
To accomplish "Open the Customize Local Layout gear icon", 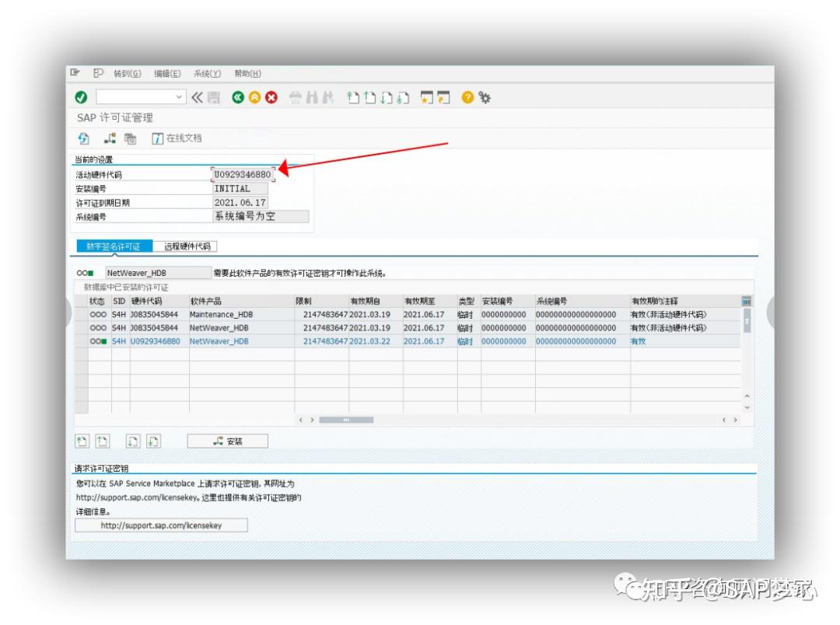I will (x=484, y=97).
